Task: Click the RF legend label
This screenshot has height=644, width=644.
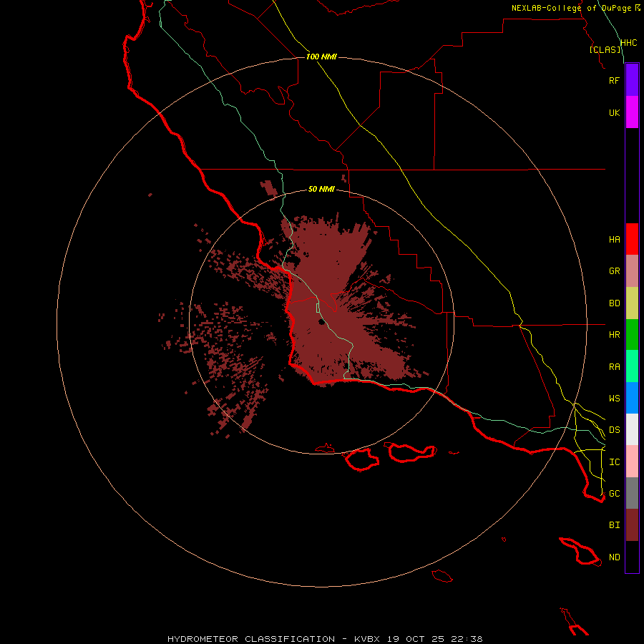Action: point(614,80)
